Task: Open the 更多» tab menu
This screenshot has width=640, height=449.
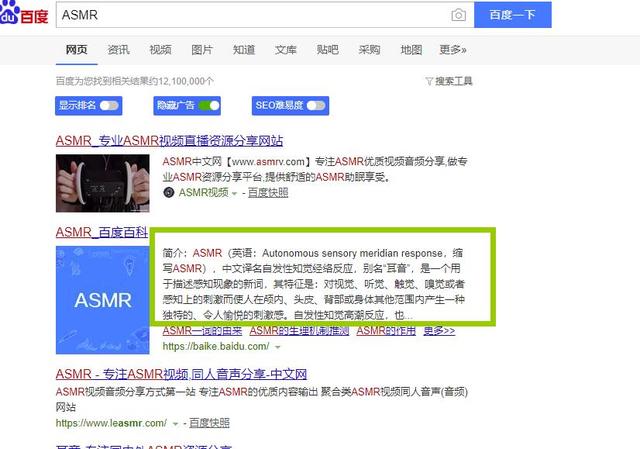Action: [453, 50]
